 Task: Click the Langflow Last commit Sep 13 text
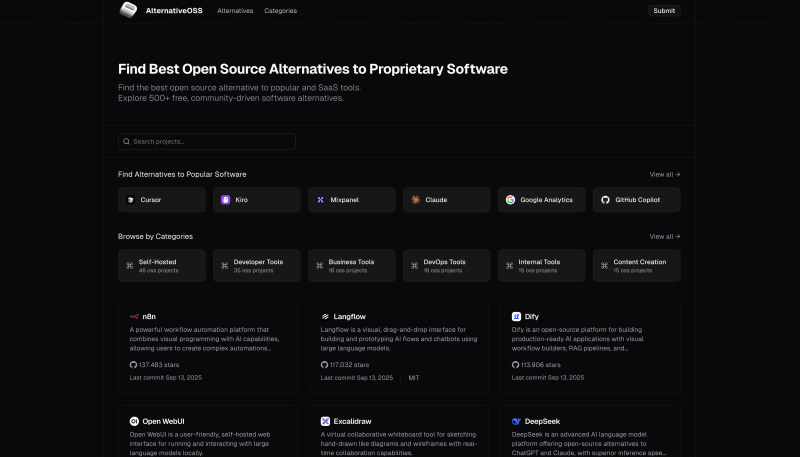pyautogui.click(x=357, y=378)
